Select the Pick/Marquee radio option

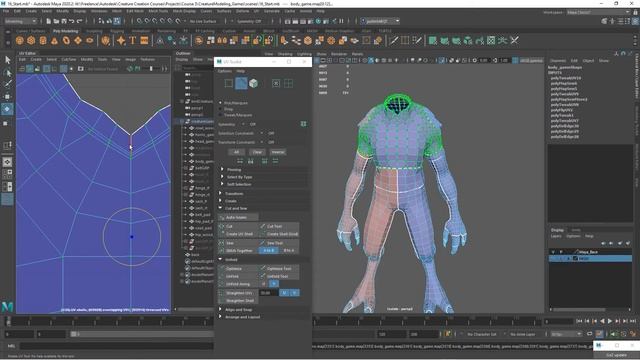221,103
